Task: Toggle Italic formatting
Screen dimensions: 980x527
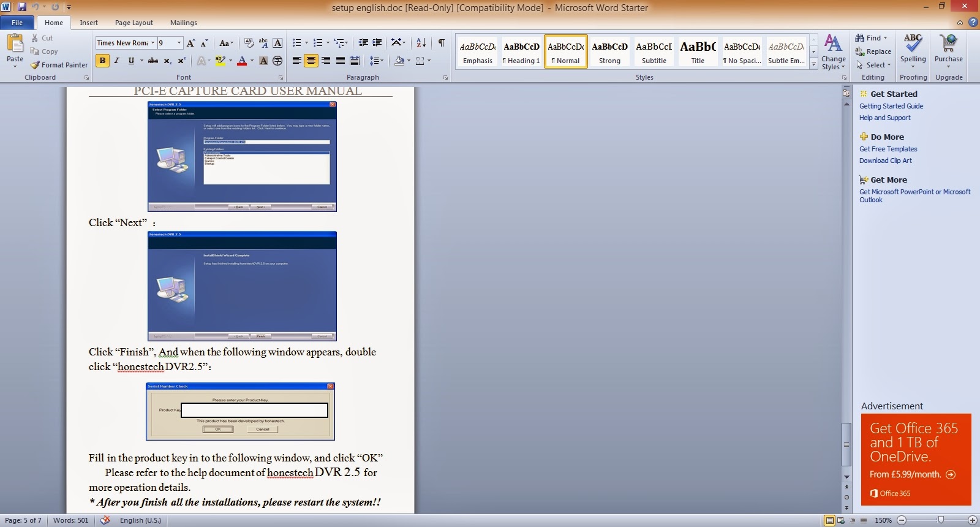Action: tap(116, 61)
